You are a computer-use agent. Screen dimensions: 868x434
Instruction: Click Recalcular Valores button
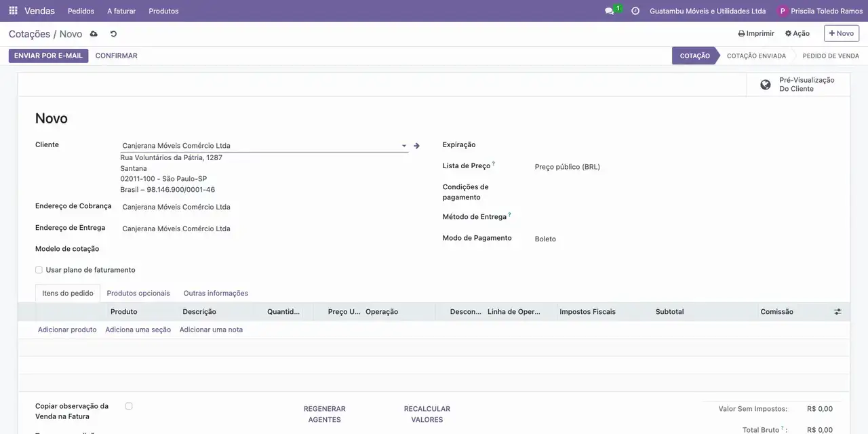(427, 414)
